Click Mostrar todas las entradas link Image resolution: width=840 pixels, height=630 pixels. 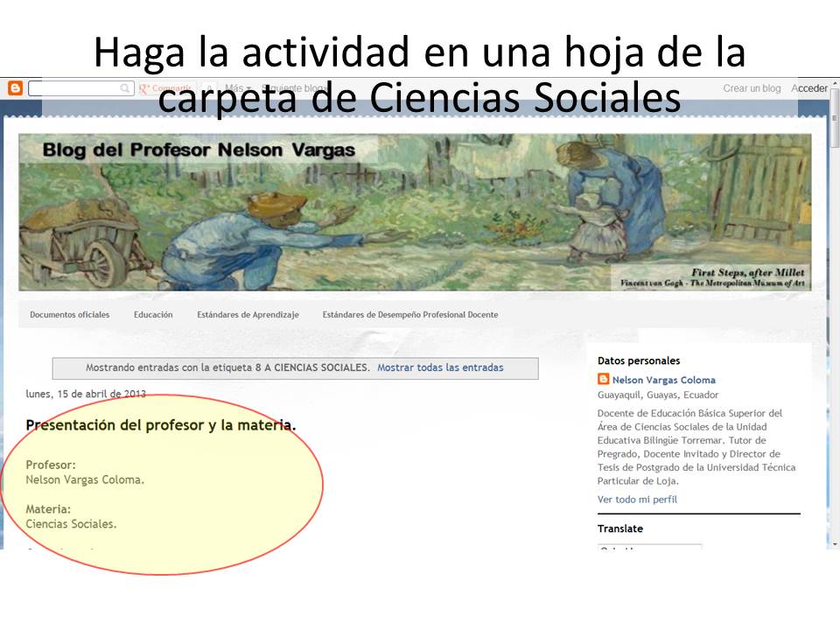coord(440,367)
